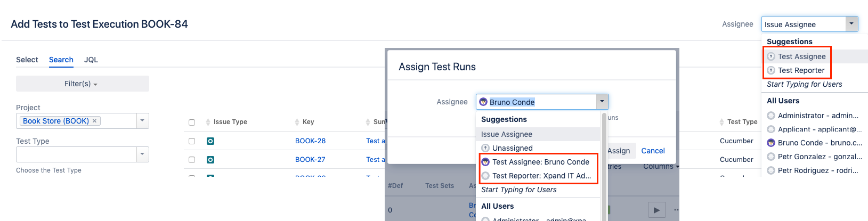Open the BOOK-28 issue link
Screen dimensions: 868x221
[310, 141]
